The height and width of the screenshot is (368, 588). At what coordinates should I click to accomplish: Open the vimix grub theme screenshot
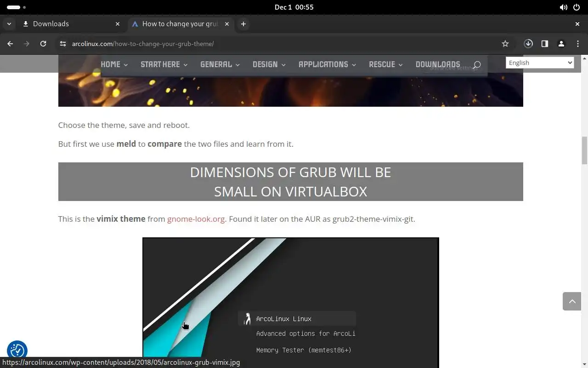[291, 303]
